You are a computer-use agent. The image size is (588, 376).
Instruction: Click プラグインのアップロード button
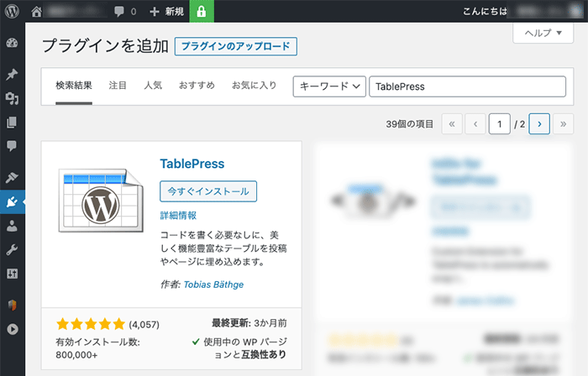point(235,46)
